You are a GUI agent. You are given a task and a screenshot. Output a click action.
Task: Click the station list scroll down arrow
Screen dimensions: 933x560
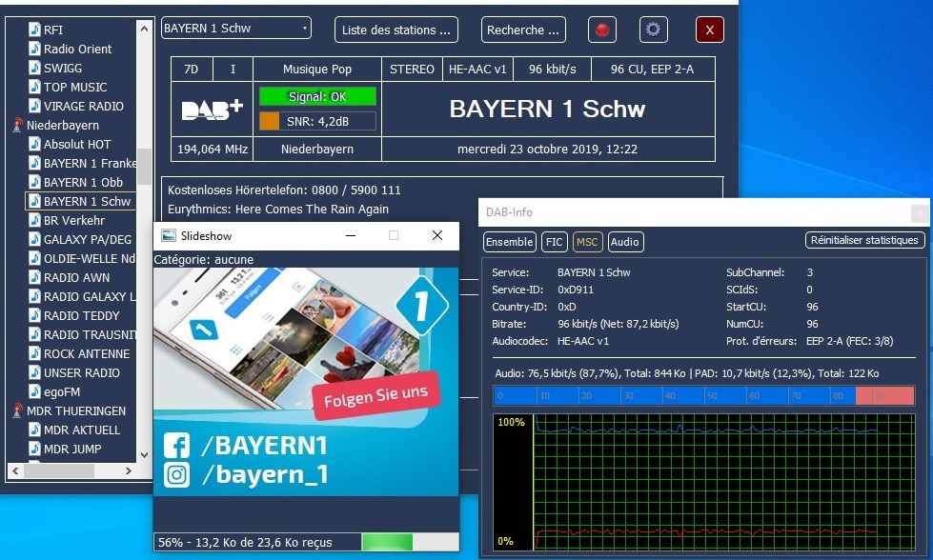click(144, 455)
